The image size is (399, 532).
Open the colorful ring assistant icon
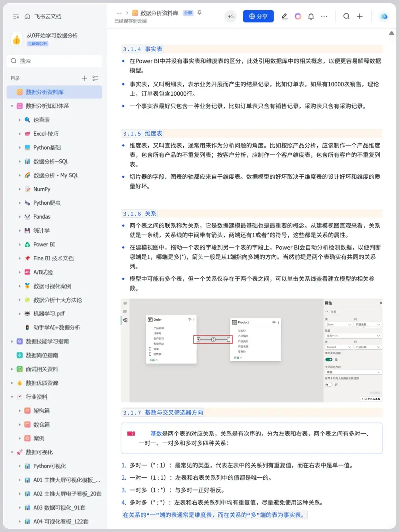pyautogui.click(x=298, y=16)
